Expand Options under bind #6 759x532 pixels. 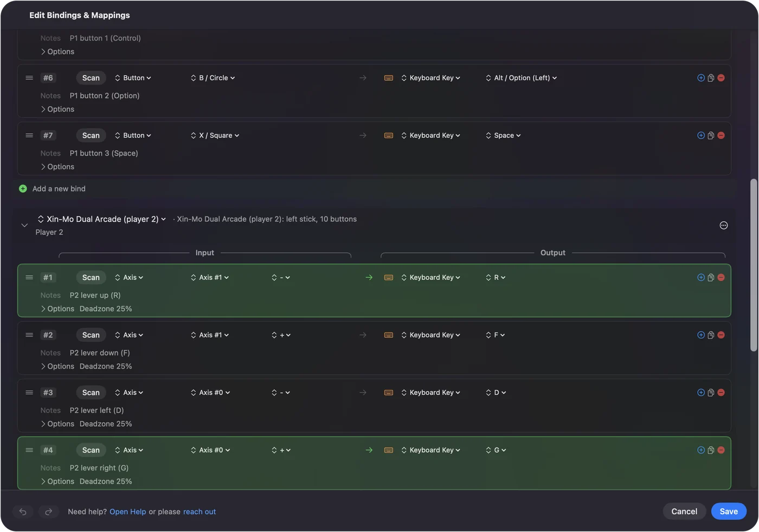[x=57, y=109]
